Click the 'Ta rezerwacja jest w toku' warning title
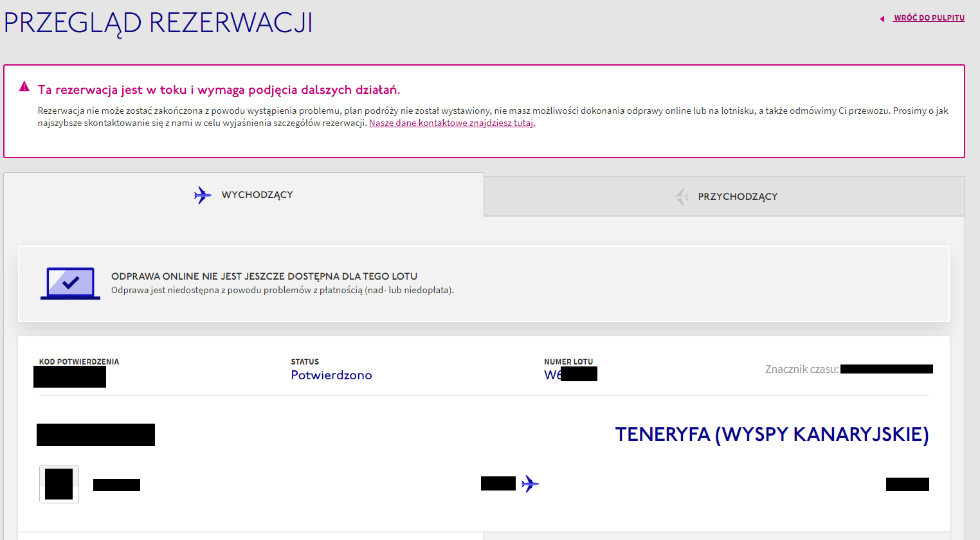This screenshot has width=980, height=540. 219,90
